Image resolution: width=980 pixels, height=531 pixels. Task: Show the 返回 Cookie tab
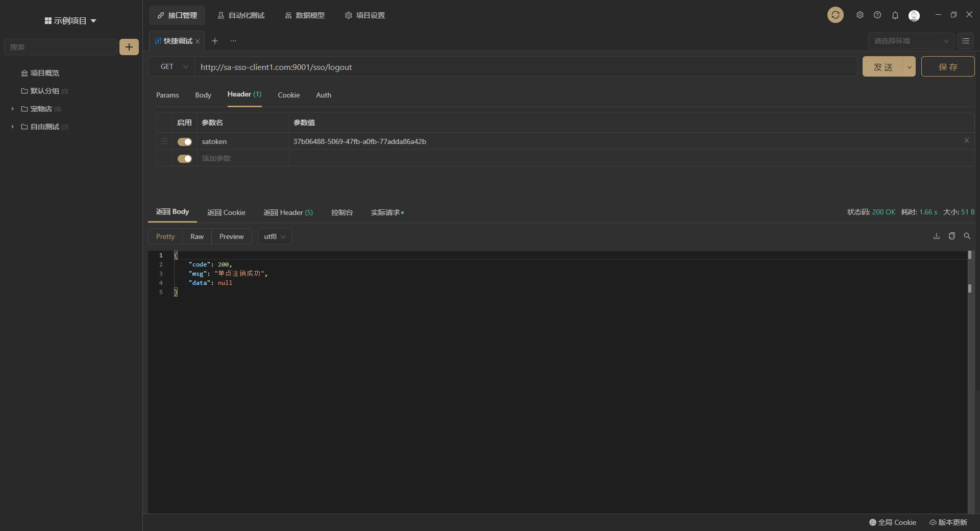pos(226,212)
